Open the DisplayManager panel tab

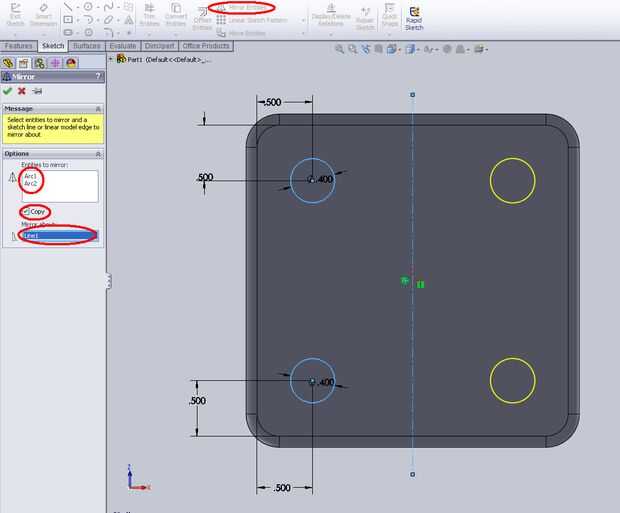point(71,63)
